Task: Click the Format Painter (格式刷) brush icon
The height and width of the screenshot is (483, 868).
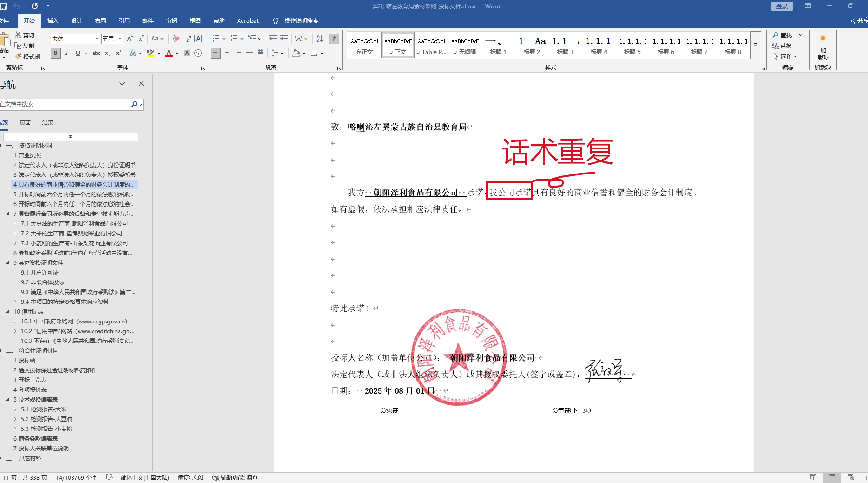Action: [18, 56]
